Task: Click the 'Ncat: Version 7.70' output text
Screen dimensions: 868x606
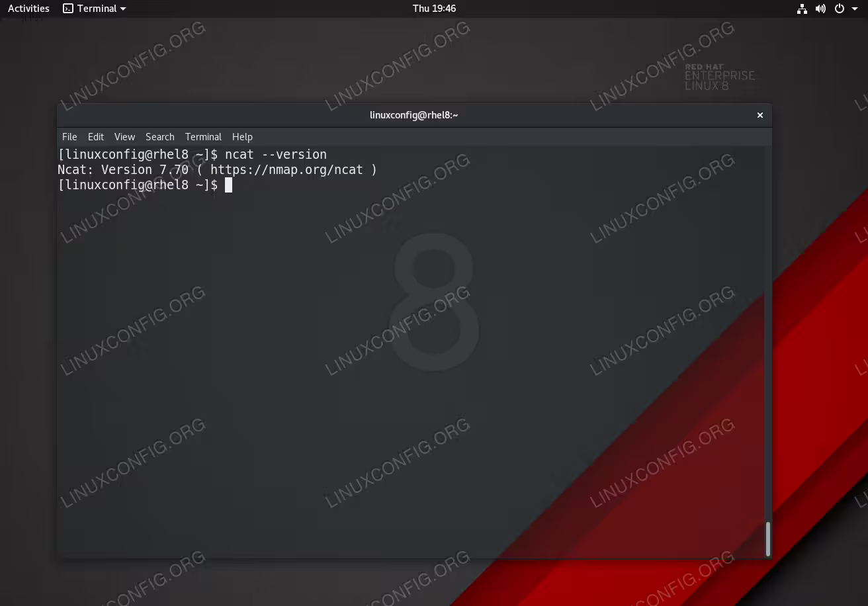Action: click(x=123, y=170)
